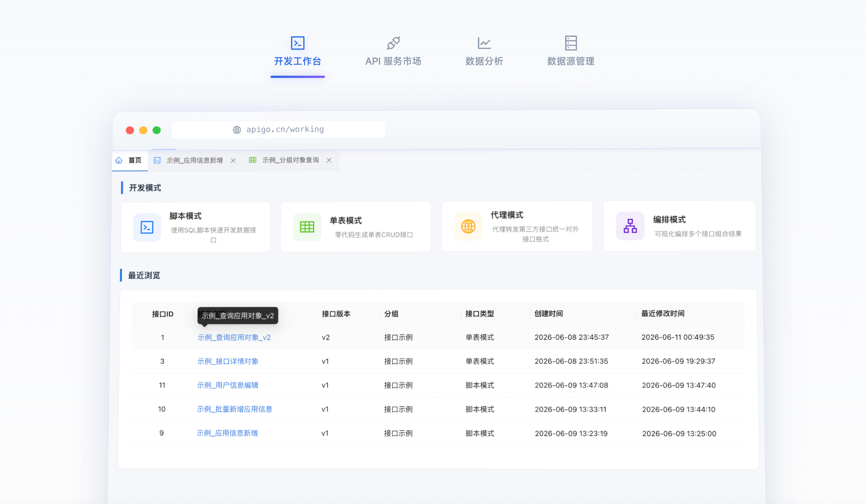
Task: Click modified time 2026-06-09 19:29:37
Action: pyautogui.click(x=678, y=361)
